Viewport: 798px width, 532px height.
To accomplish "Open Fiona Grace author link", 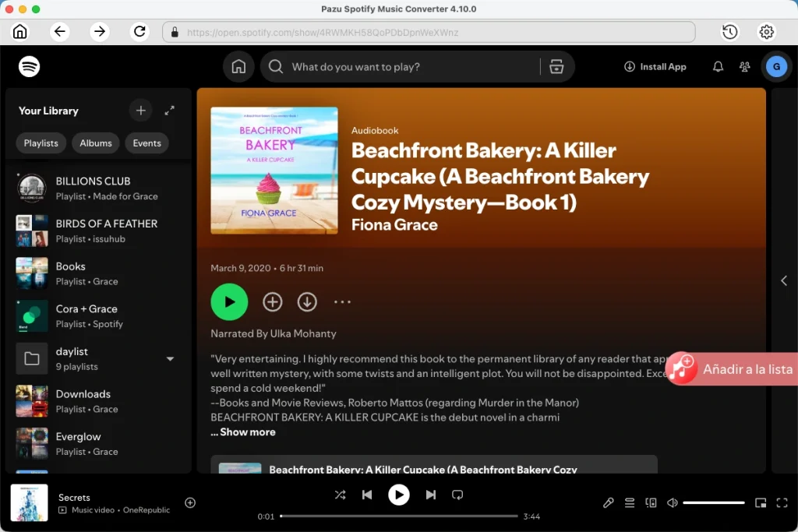I will 394,225.
